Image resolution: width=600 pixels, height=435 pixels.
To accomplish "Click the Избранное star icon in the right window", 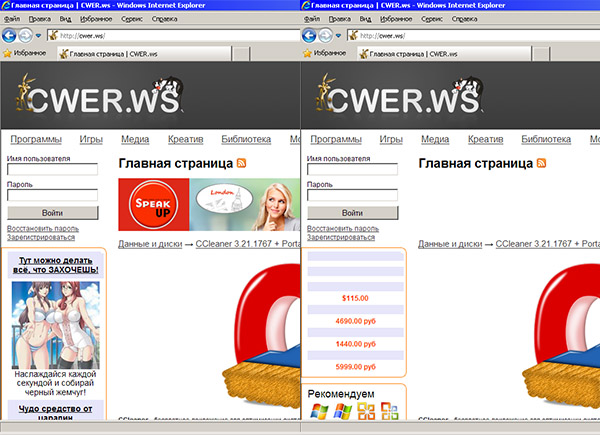I will click(307, 53).
